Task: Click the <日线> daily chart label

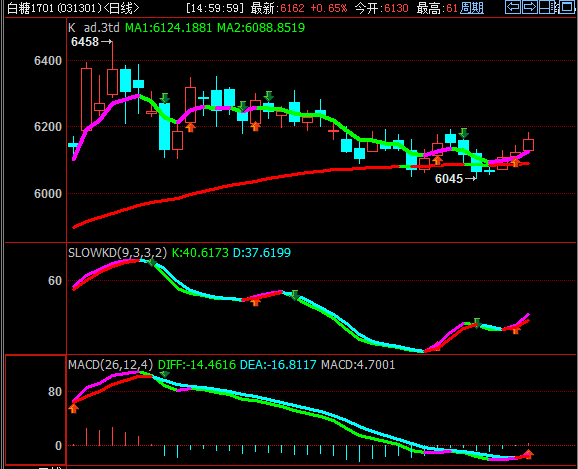Action: tap(122, 8)
